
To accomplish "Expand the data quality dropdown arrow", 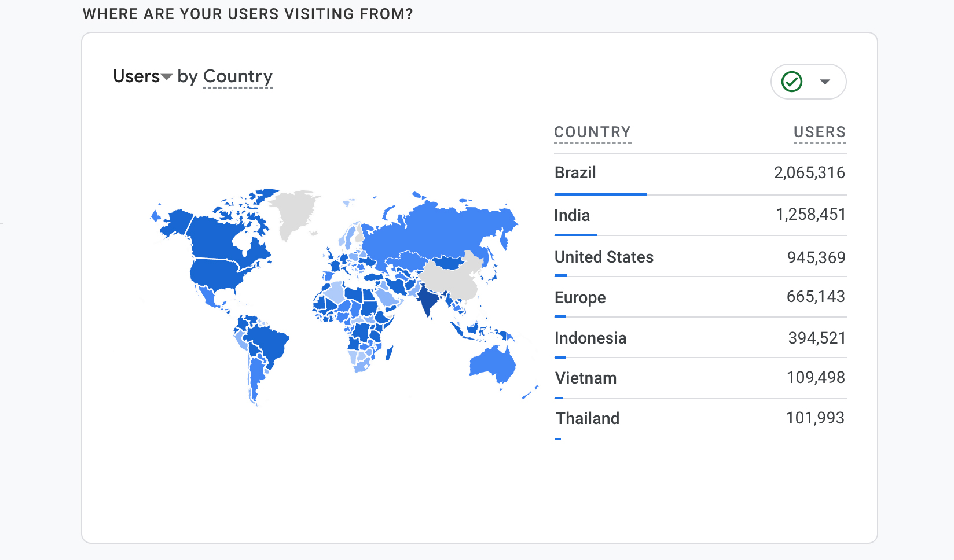I will [x=825, y=82].
